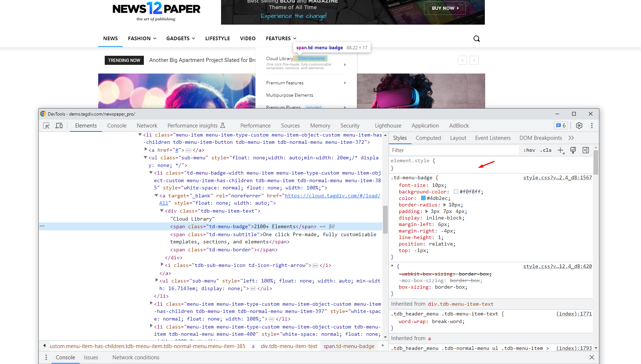This screenshot has width=641, height=364.
Task: Expand collapsed ellipsis in a href=# node
Action: tap(188, 150)
